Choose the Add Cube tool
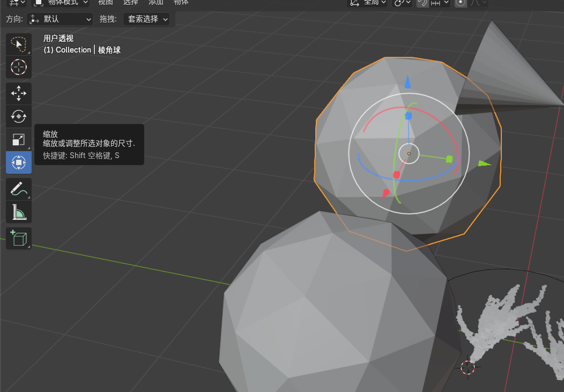 (x=19, y=239)
